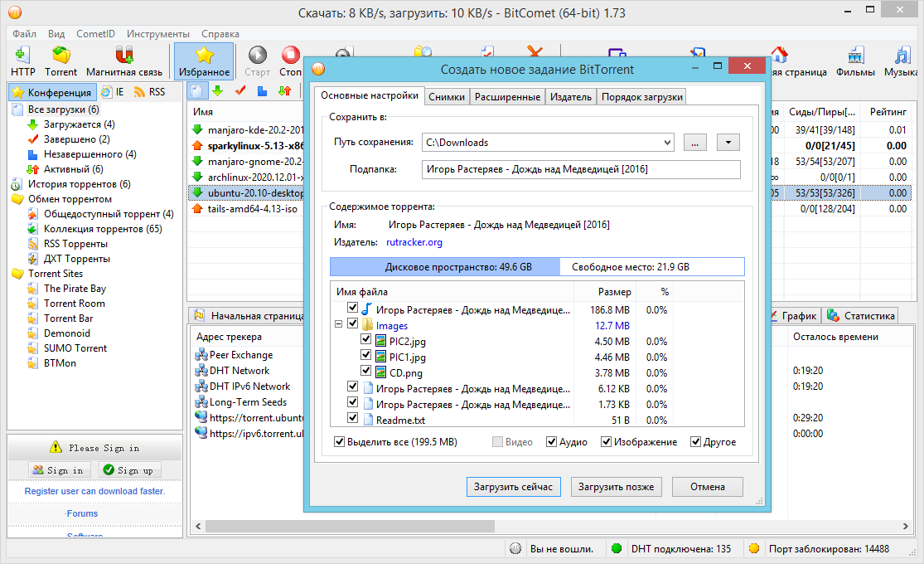
Task: Click the DHT connected green status icon
Action: click(617, 549)
